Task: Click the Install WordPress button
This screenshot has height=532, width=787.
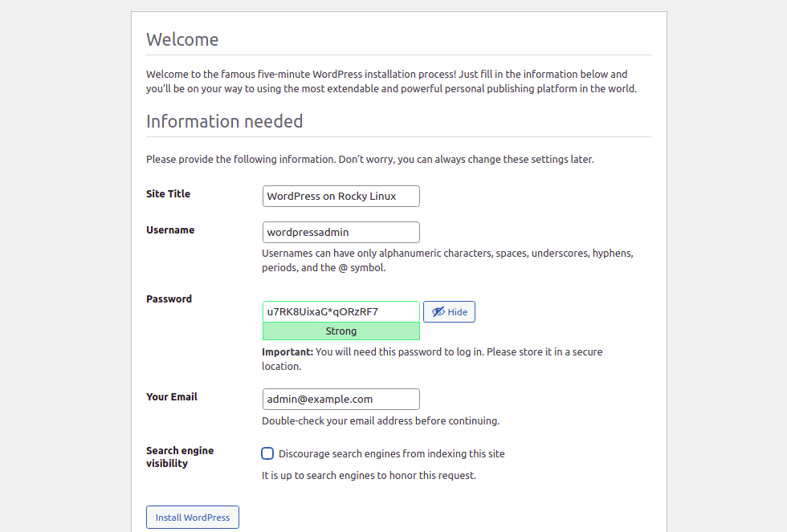Action: (x=193, y=517)
